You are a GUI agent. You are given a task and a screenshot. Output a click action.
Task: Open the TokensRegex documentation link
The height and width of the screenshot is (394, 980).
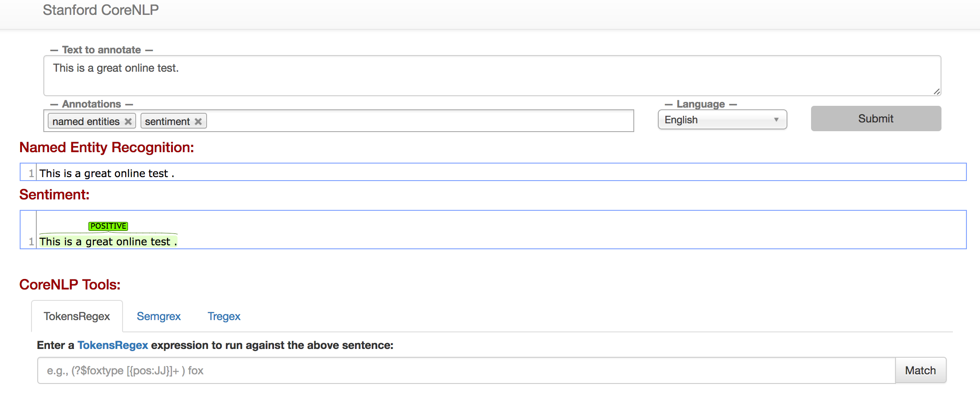tap(112, 345)
